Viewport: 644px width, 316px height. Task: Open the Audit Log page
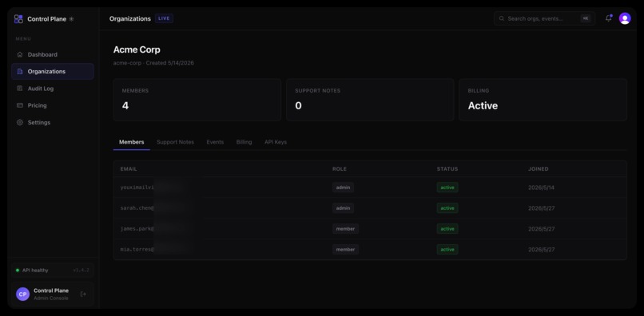pos(53,89)
